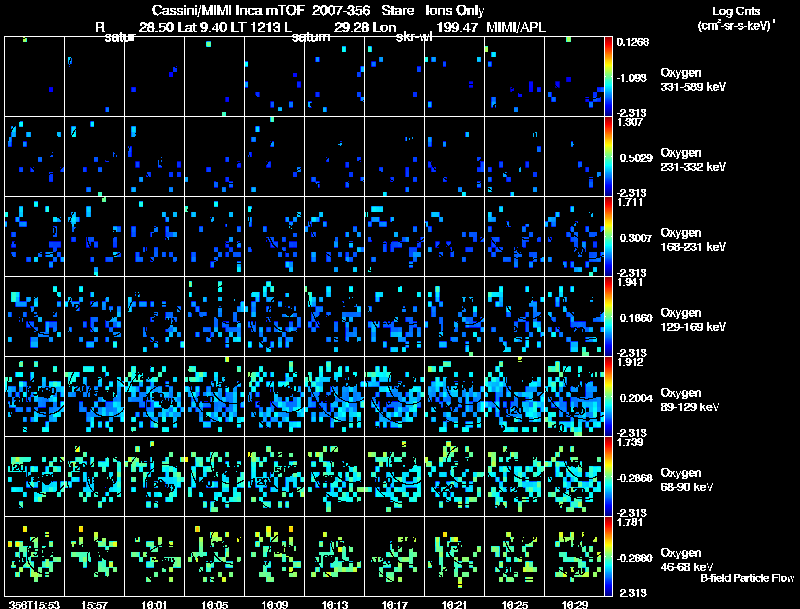Select the 331-589 keV panel at 16:29

click(x=575, y=77)
